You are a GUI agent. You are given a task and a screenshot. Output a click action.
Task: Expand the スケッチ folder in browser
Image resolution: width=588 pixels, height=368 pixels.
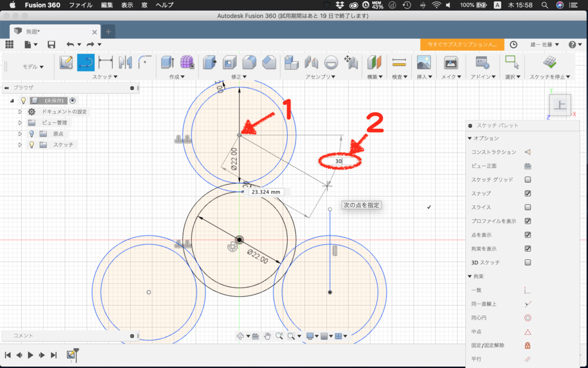[20, 144]
